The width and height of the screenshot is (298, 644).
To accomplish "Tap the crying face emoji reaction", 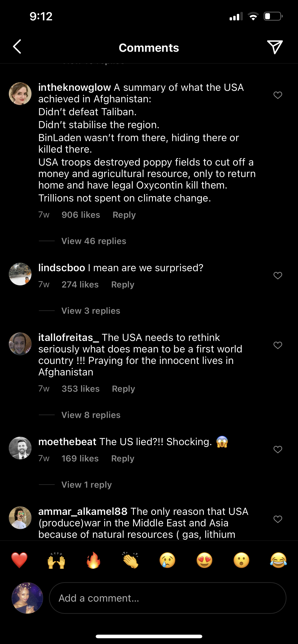I will click(x=167, y=560).
